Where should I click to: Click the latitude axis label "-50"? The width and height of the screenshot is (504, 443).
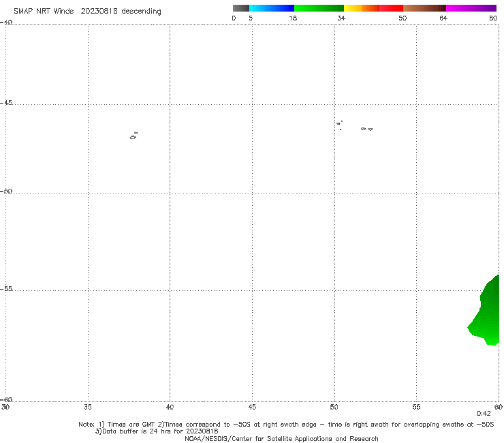(6, 191)
